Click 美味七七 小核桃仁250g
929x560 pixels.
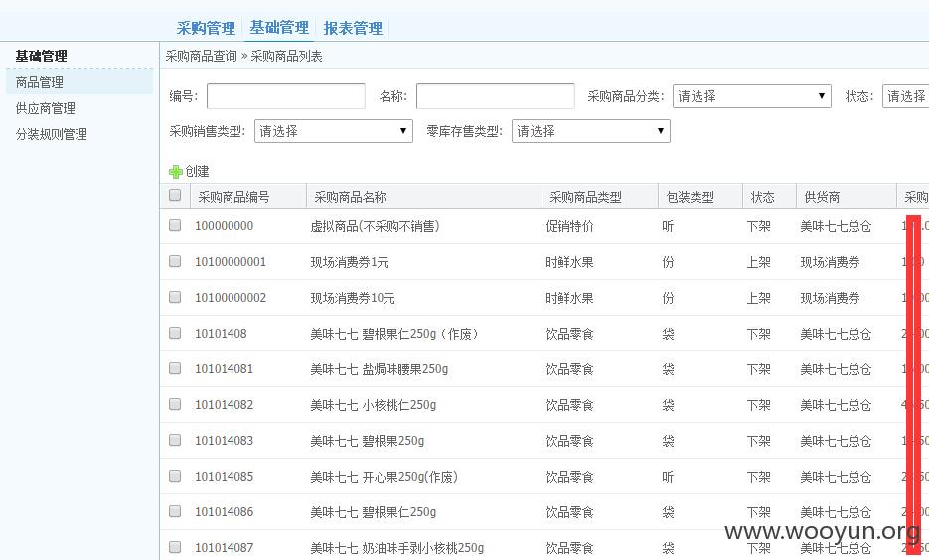pos(374,405)
